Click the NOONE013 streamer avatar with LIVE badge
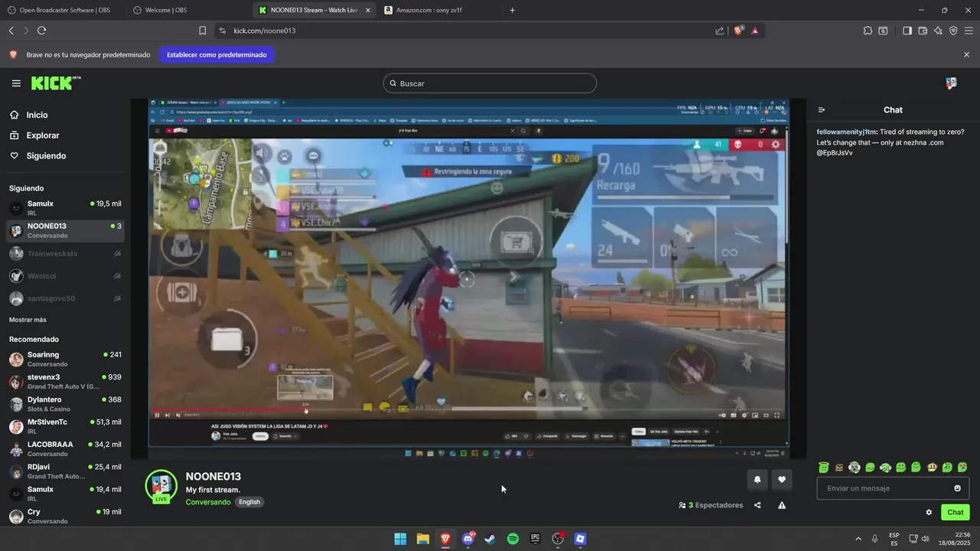980x551 pixels. tap(161, 487)
